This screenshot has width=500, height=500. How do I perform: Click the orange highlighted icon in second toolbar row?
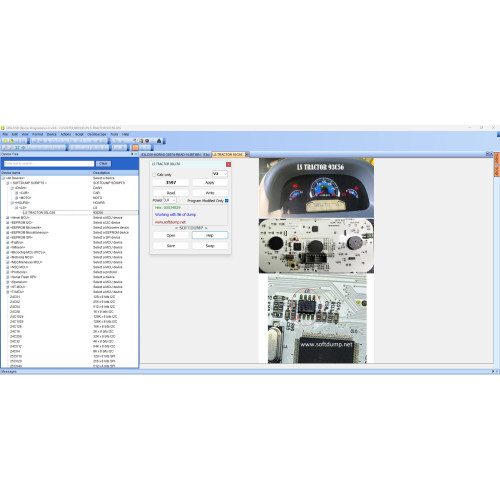click(135, 147)
